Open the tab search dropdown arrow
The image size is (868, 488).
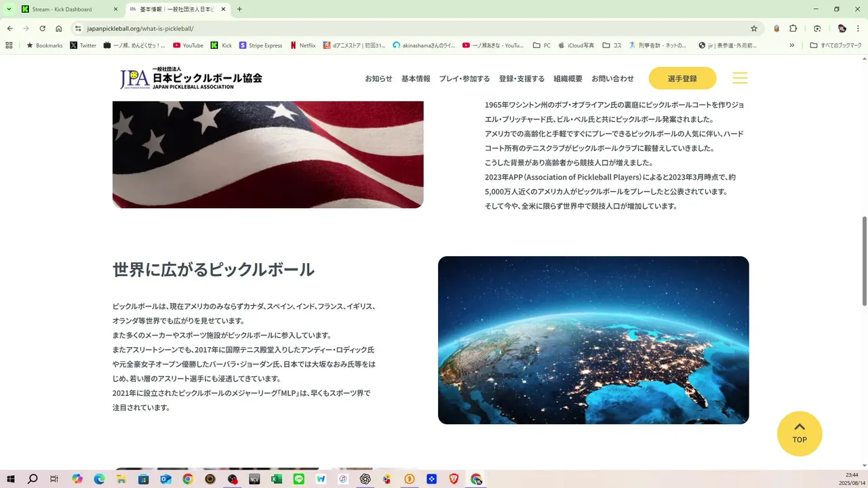9,9
